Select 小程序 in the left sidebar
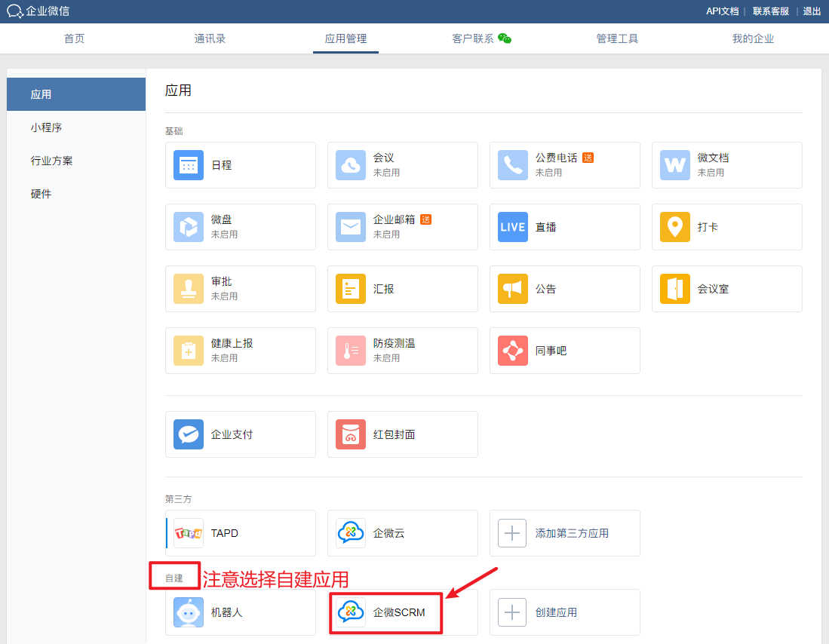 pyautogui.click(x=46, y=127)
